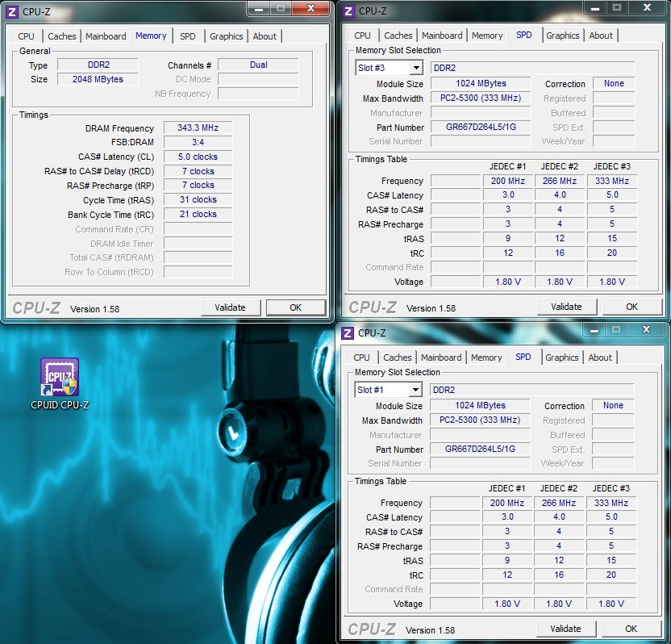Screen dimensions: 671x644
Task: Click the CPU-Z title icon in Slot #3 window
Action: (x=348, y=11)
